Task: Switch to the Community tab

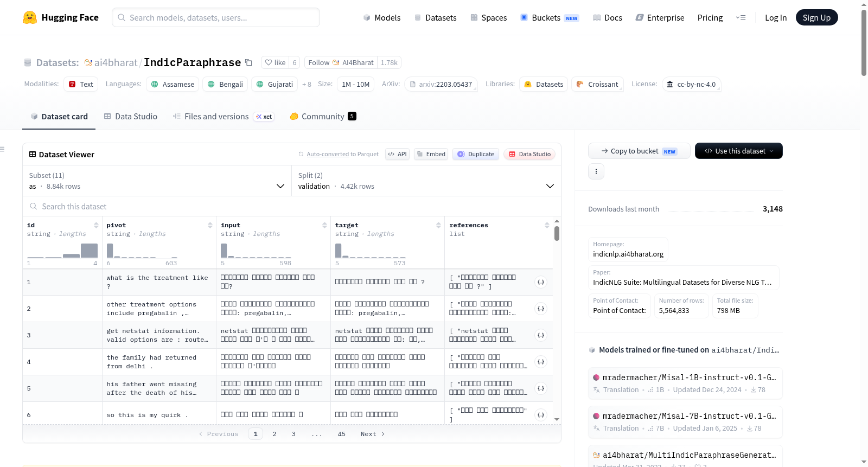Action: click(323, 116)
